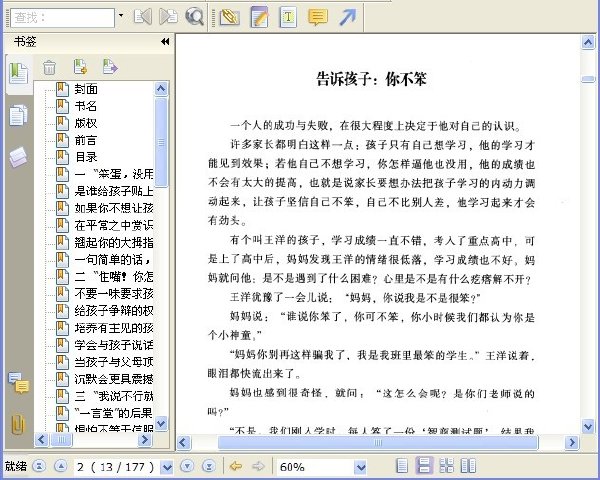The height and width of the screenshot is (480, 600).
Task: Open bookmark 是谁给孩子贴上
Action: (x=114, y=191)
